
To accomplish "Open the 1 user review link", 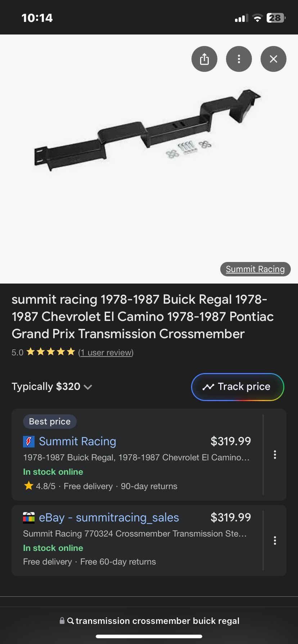I will tap(106, 353).
